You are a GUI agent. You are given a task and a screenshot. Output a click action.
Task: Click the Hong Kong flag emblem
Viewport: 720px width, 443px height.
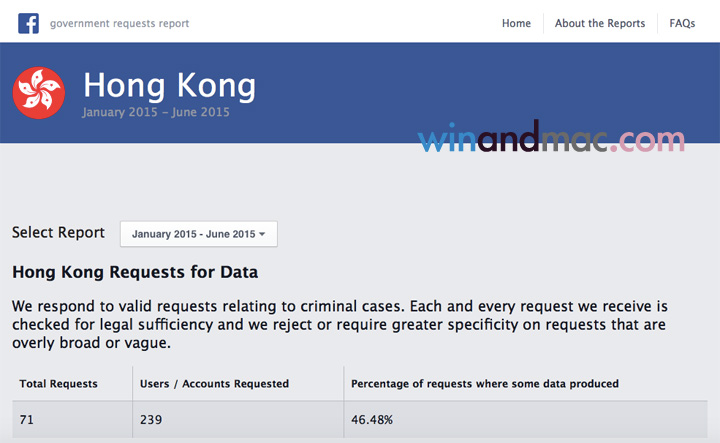click(x=38, y=93)
